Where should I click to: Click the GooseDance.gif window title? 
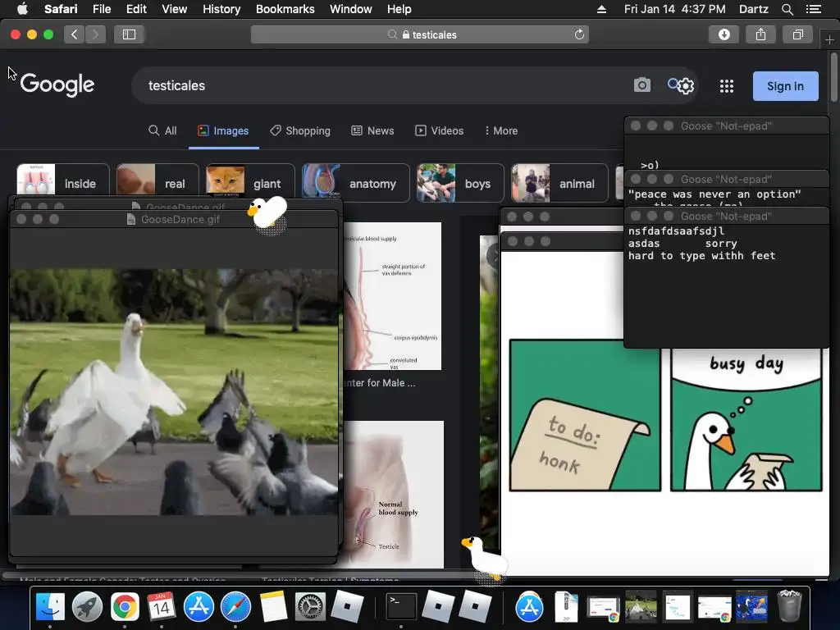pos(180,219)
